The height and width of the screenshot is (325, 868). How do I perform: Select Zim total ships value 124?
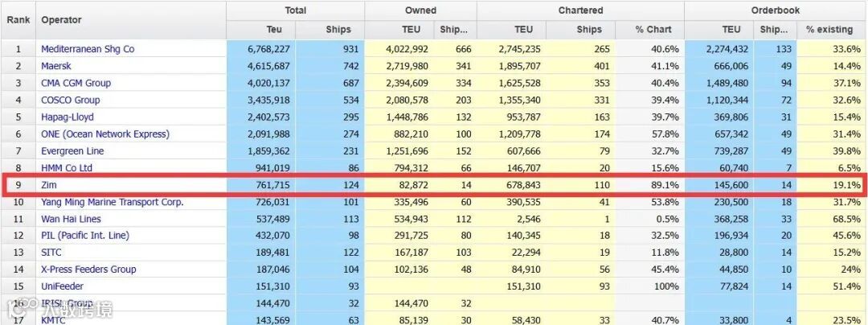coord(351,186)
